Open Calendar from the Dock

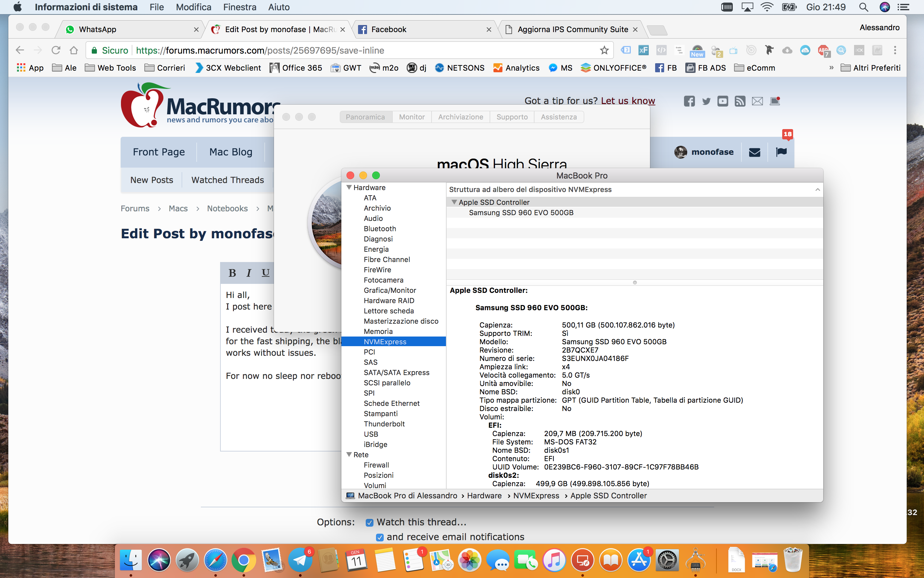click(x=357, y=560)
